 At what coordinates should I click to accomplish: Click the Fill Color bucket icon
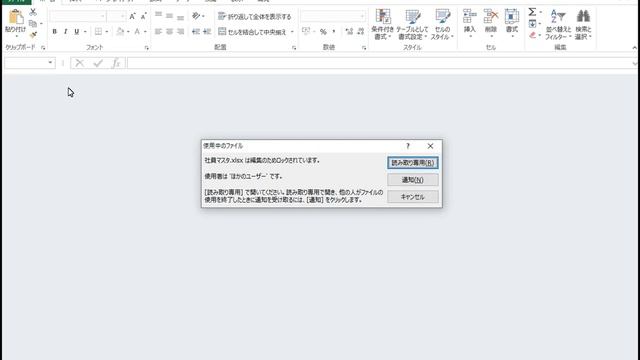(x=120, y=31)
